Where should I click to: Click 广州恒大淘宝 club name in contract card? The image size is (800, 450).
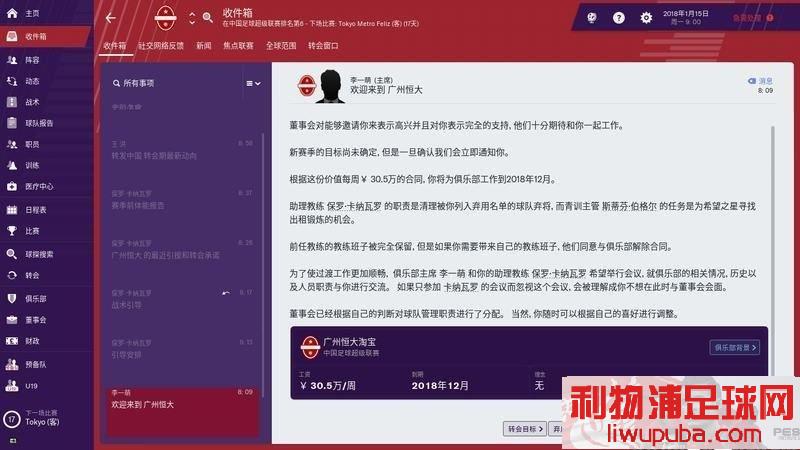(349, 342)
